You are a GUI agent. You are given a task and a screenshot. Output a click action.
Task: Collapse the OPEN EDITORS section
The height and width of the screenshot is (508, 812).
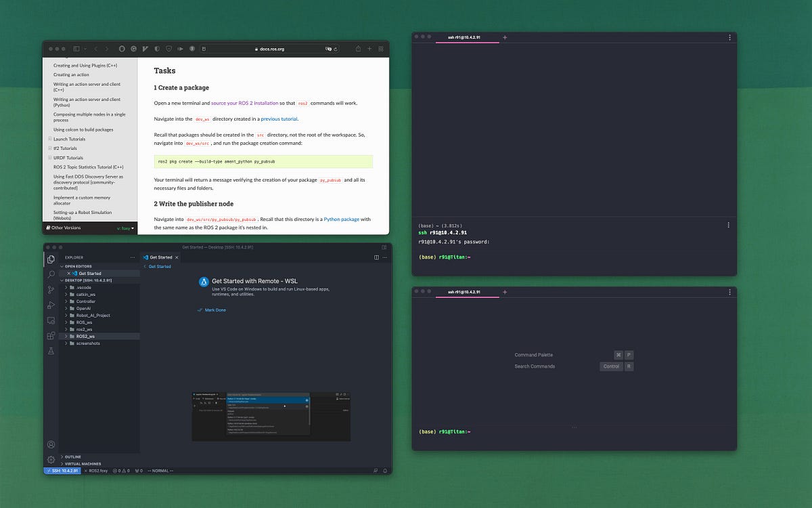coord(76,266)
